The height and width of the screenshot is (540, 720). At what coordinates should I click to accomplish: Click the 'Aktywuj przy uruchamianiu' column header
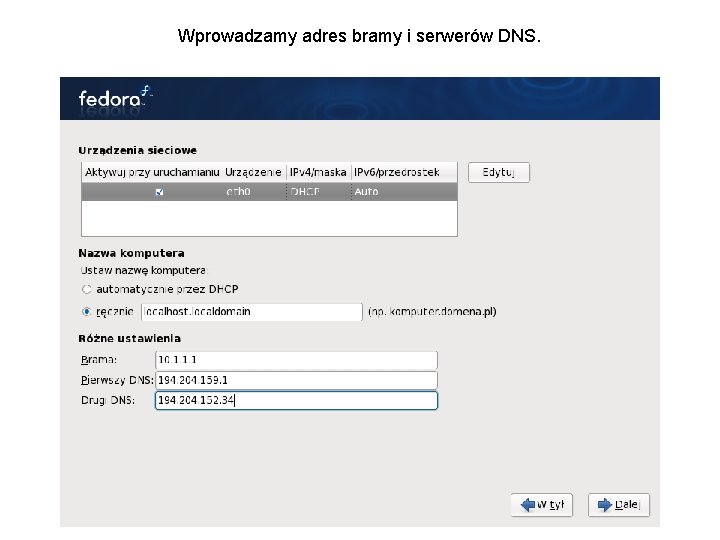pos(152,172)
